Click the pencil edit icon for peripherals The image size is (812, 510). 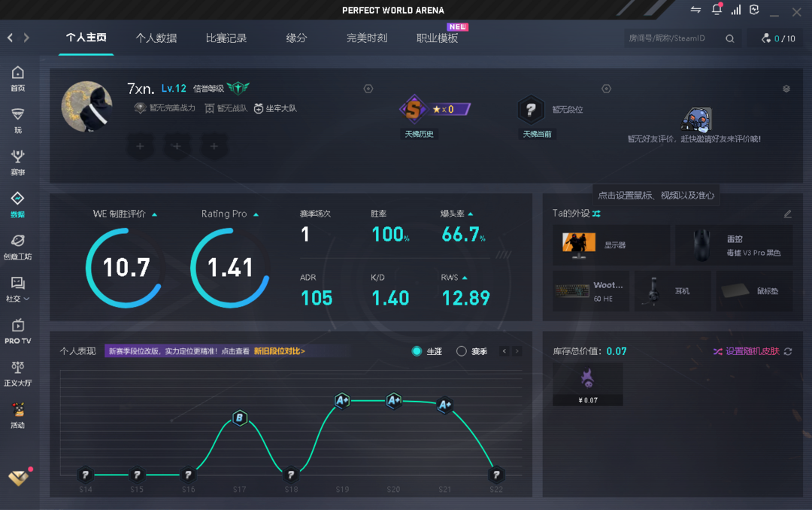(787, 214)
